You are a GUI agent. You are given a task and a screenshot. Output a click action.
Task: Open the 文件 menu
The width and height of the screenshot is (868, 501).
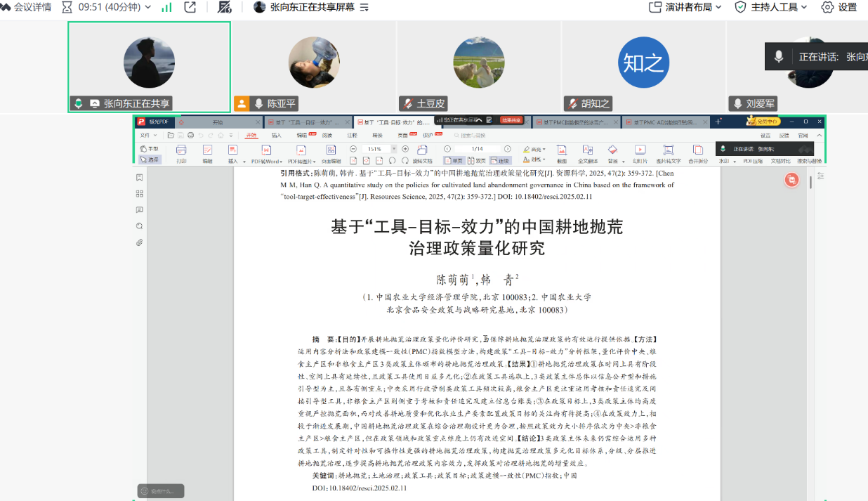148,135
